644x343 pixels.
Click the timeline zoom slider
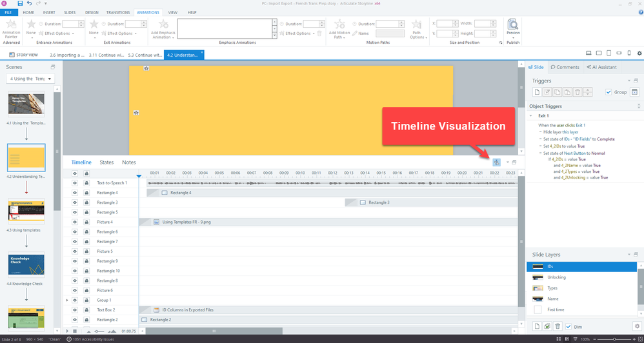click(99, 331)
